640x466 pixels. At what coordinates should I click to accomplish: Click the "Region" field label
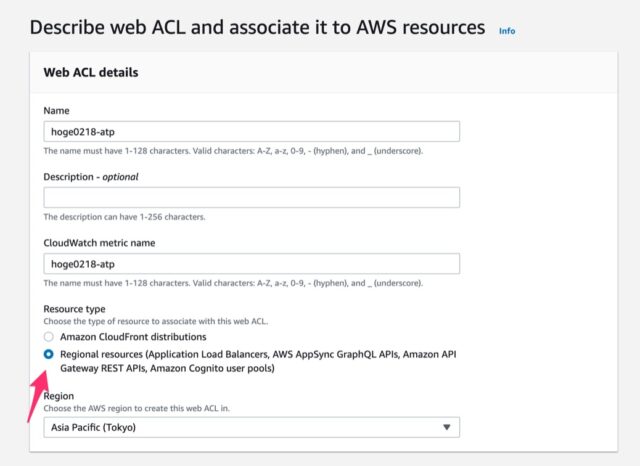(x=59, y=396)
